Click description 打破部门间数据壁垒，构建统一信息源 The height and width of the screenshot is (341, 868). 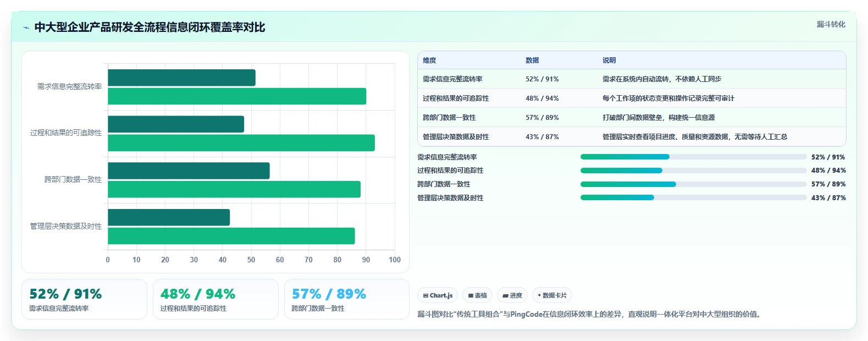pos(659,118)
